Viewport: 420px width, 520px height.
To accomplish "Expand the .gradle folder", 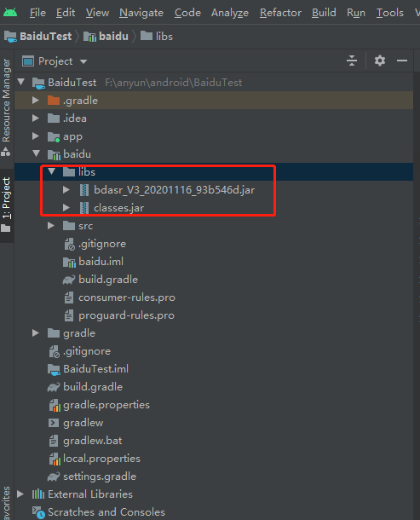I will (36, 100).
